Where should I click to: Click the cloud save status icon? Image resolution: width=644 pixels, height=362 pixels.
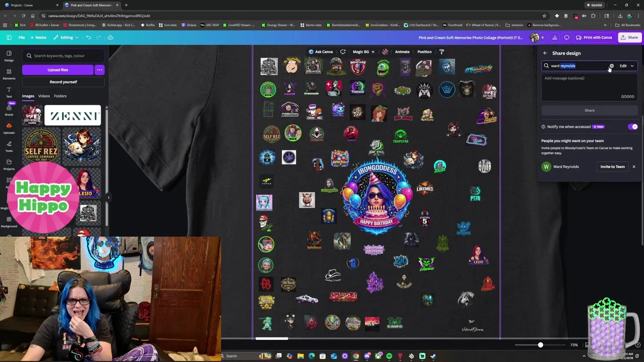click(111, 37)
